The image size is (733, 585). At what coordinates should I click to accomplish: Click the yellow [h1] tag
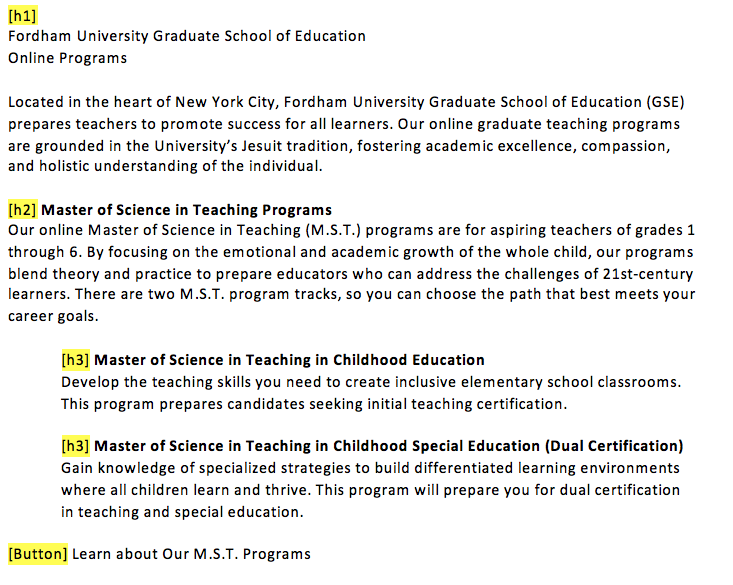[22, 15]
